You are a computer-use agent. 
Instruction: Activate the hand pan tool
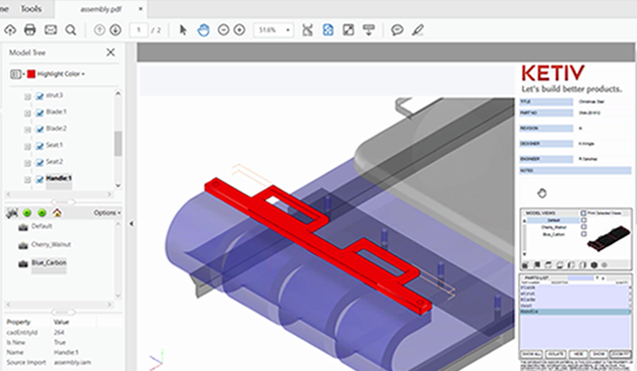[x=204, y=30]
